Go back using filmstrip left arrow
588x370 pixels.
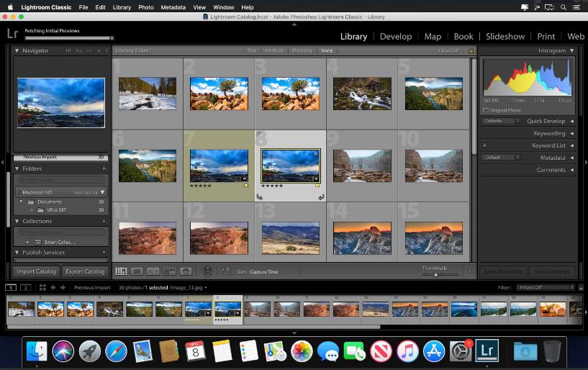click(53, 287)
